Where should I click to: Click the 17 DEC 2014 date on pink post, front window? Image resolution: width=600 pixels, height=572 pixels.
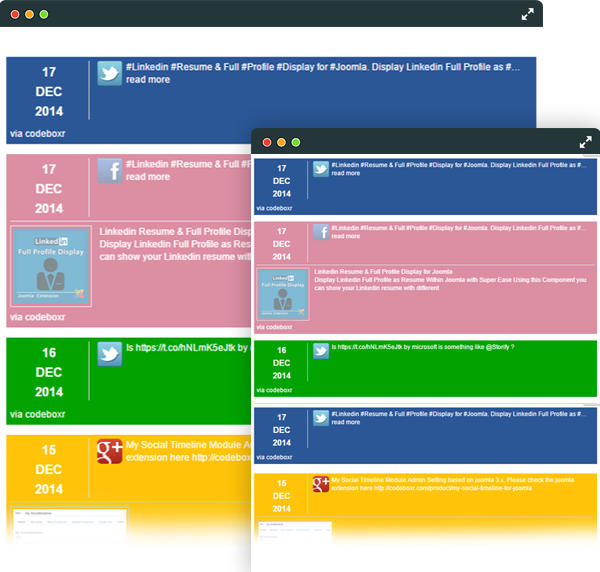tap(282, 244)
